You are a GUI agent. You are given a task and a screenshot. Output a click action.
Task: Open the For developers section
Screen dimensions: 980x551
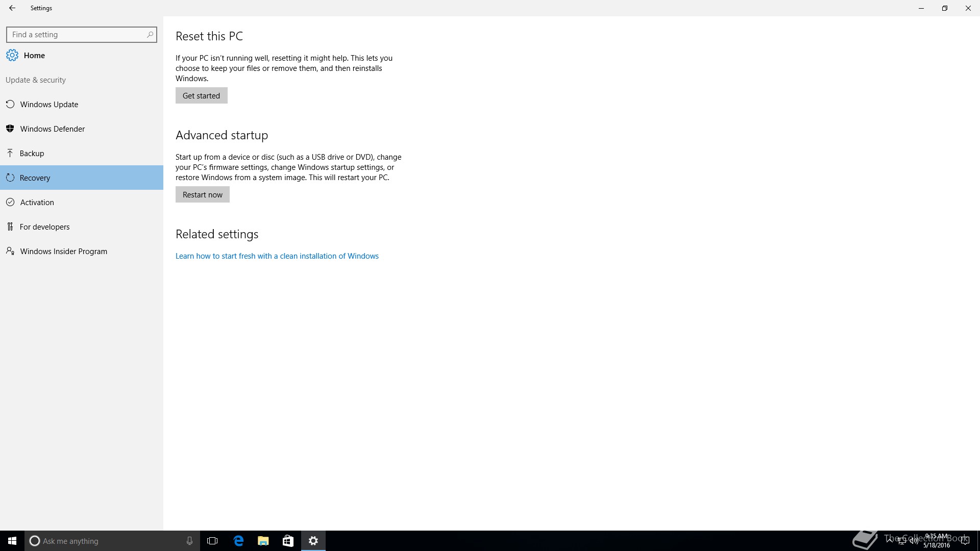coord(82,227)
